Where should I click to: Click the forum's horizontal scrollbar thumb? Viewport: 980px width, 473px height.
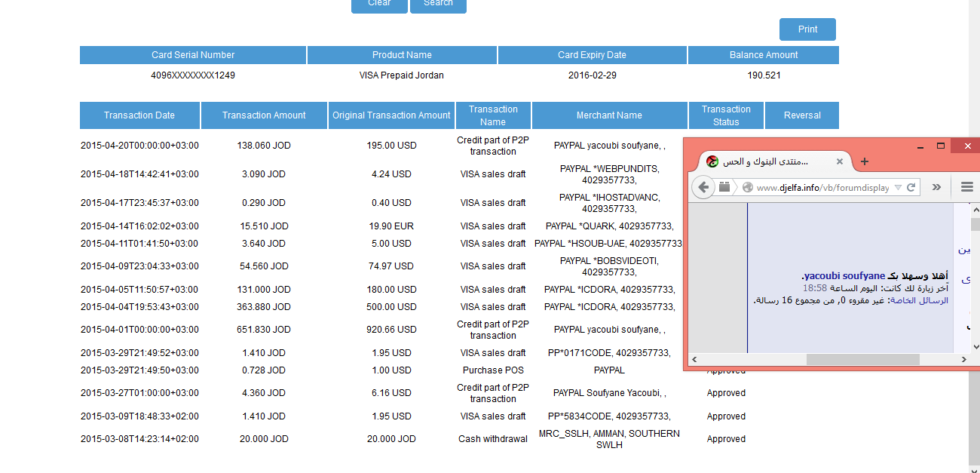click(x=863, y=360)
